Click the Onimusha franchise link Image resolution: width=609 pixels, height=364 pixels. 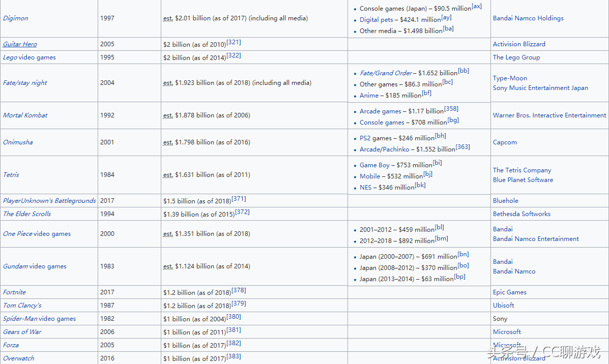pyautogui.click(x=18, y=142)
